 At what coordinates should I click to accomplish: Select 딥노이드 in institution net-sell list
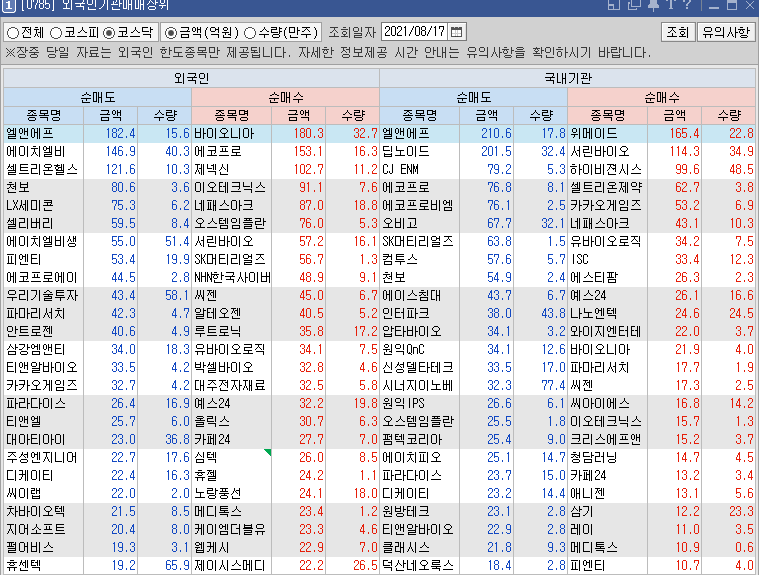(x=406, y=151)
